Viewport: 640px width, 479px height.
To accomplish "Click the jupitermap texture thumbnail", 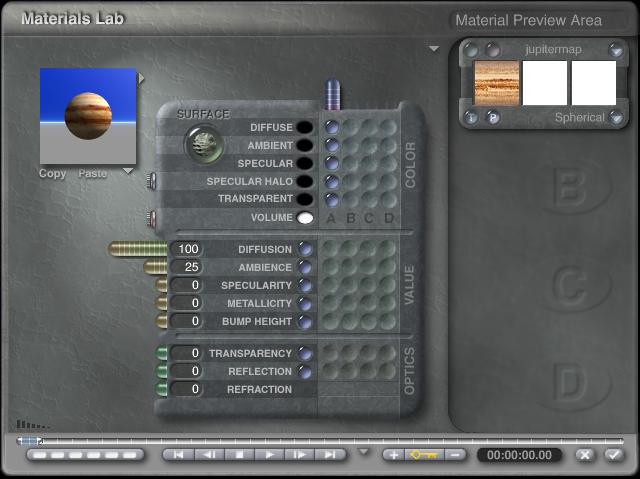I will (x=496, y=83).
